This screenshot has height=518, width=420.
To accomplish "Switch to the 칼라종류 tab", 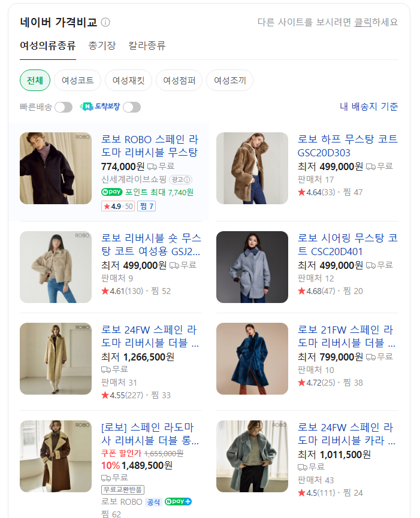I will click(x=147, y=46).
